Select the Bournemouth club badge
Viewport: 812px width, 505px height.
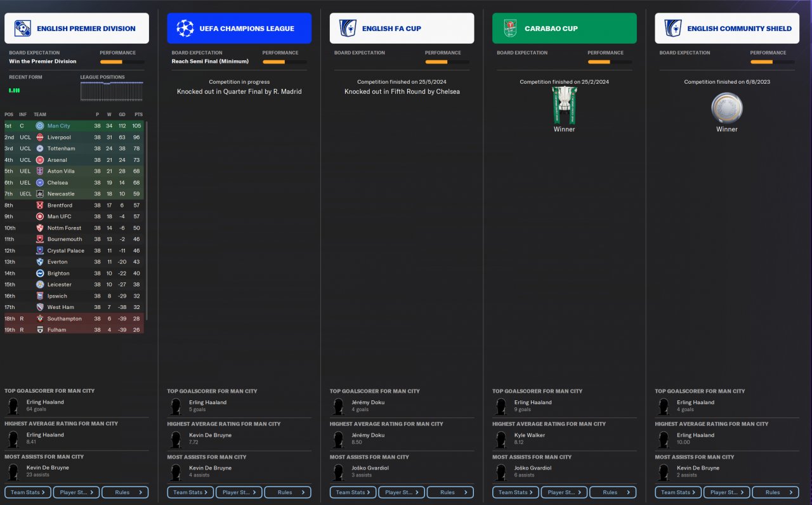pyautogui.click(x=40, y=239)
